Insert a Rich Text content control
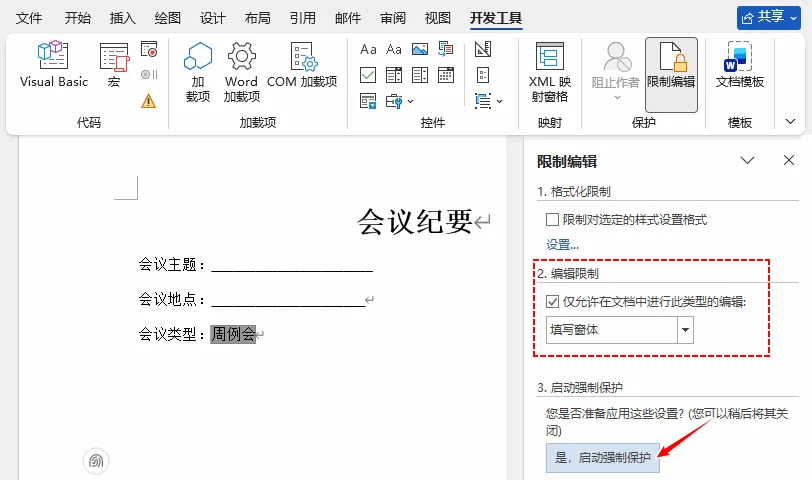The image size is (812, 480). pos(368,49)
